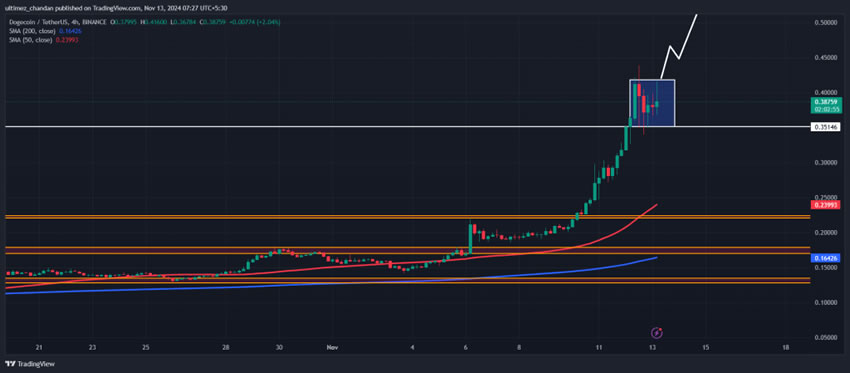
Task: Click the 0.35146 horizontal line price label
Action: [x=826, y=127]
